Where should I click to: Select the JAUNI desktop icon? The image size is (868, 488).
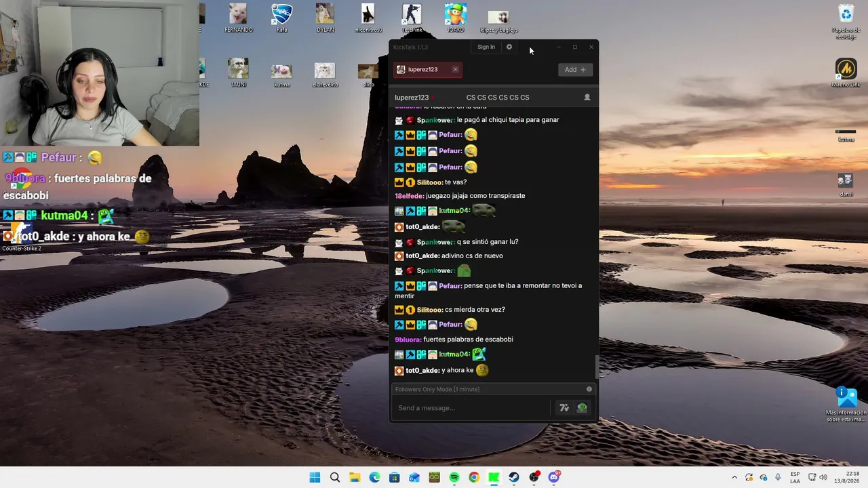238,73
